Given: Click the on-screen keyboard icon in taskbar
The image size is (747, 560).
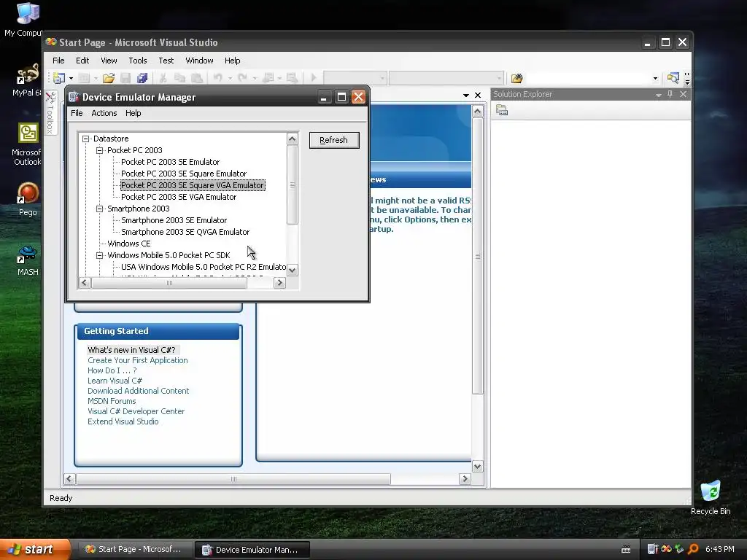Looking at the screenshot, I should pyautogui.click(x=626, y=550).
